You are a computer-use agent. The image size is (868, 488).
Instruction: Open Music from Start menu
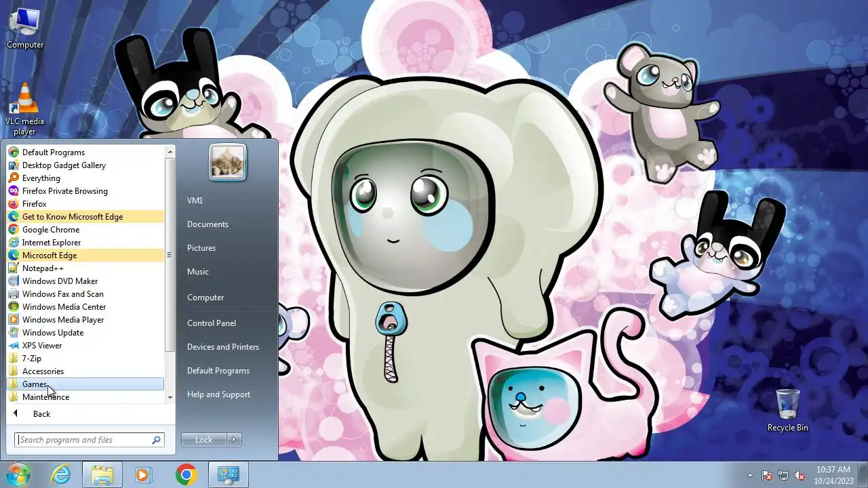(198, 272)
